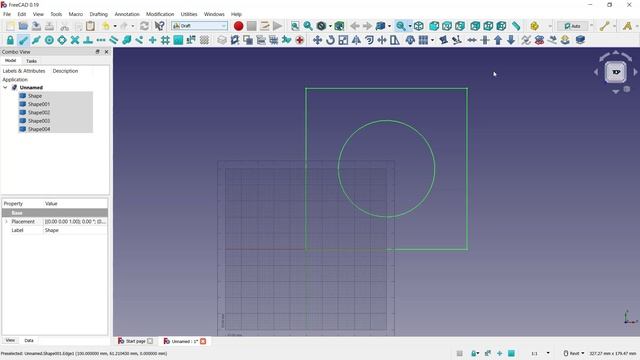Click the Fit Selection zoom icon
The width and height of the screenshot is (640, 360).
(x=308, y=26)
